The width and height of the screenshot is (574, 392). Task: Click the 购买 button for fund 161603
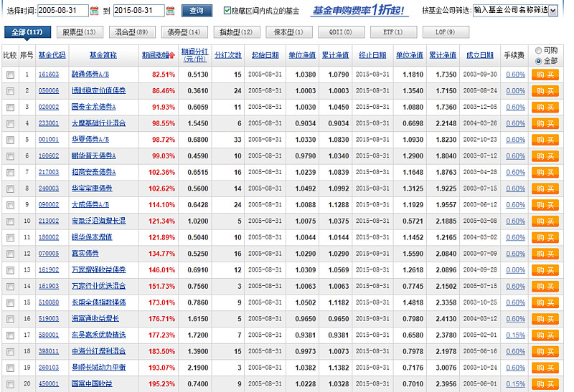[x=545, y=75]
